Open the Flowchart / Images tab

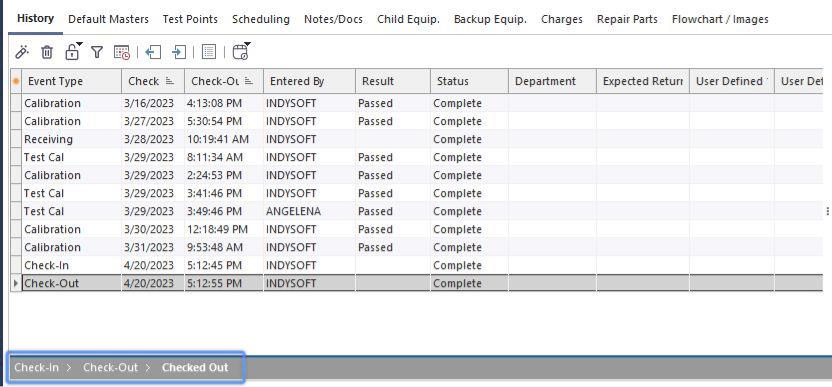coord(720,19)
